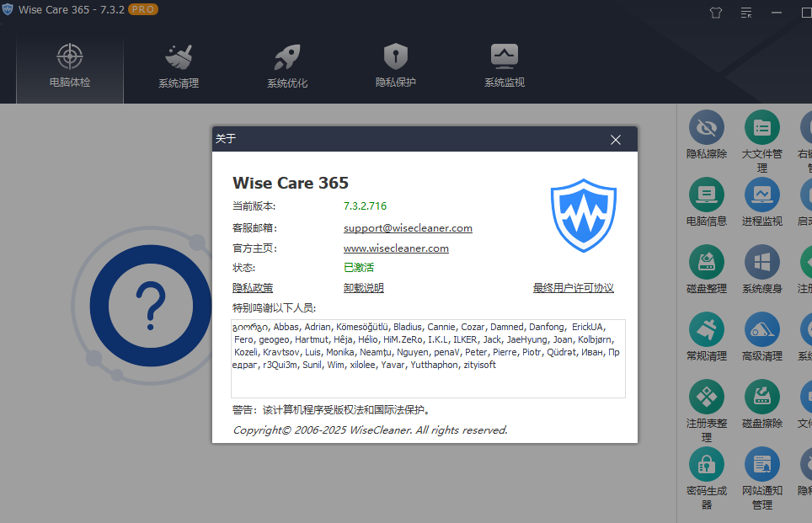Click inside the contributors names text box
Image resolution: width=812 pixels, height=523 pixels.
(428, 359)
